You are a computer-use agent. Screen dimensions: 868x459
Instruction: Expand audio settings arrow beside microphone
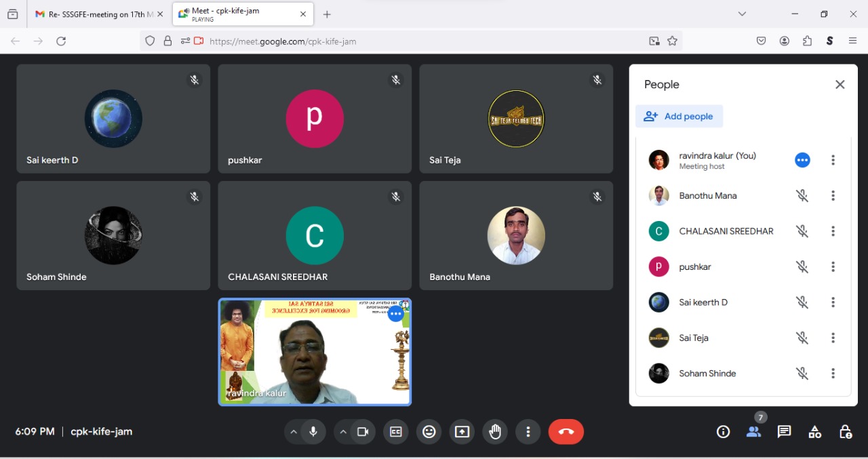pyautogui.click(x=293, y=432)
